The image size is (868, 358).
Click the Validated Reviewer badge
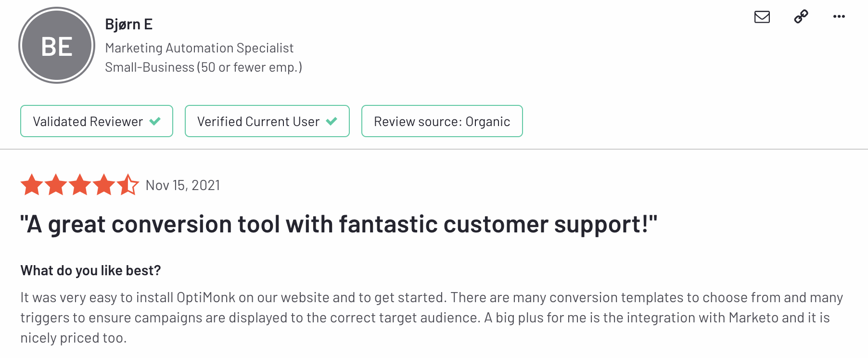tap(97, 121)
